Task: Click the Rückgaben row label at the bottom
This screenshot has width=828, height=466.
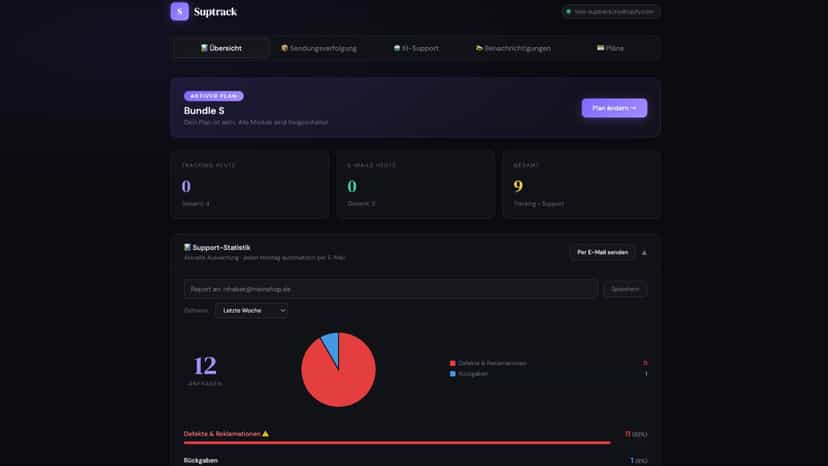Action: point(201,460)
